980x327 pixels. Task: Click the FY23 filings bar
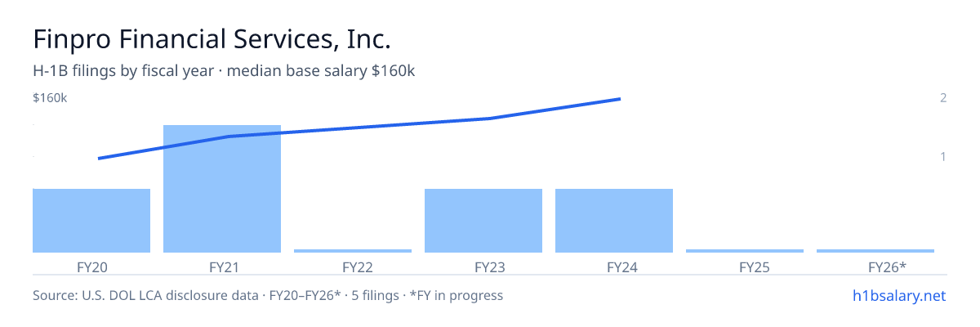(x=483, y=221)
